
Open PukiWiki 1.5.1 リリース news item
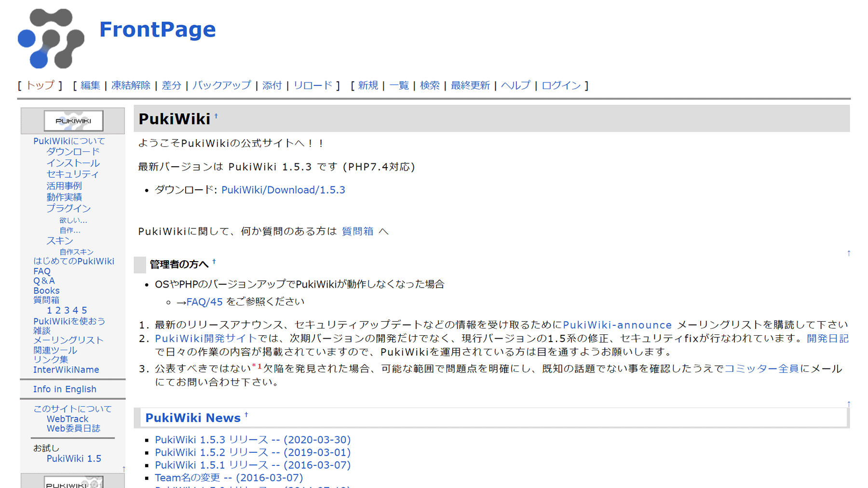pos(253,465)
